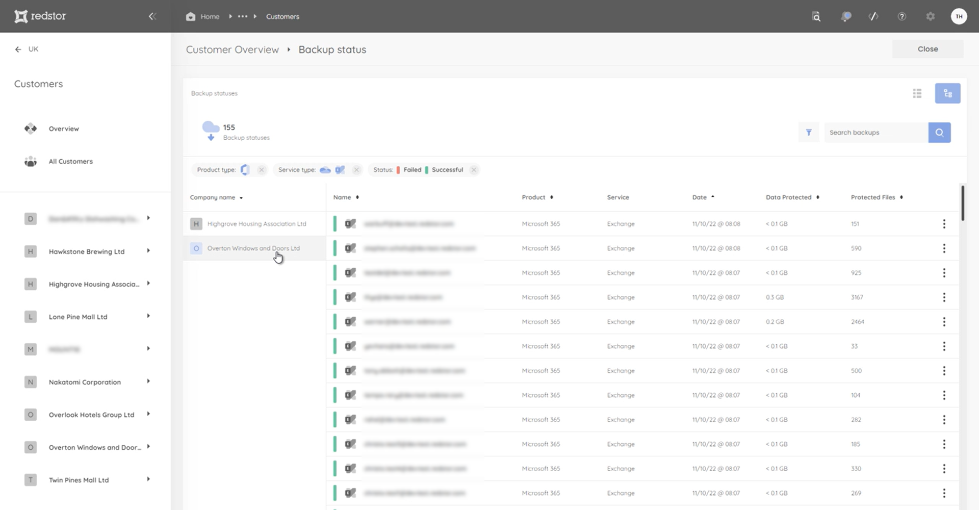
Task: Open actions menu for 3167 files row
Action: pyautogui.click(x=944, y=297)
